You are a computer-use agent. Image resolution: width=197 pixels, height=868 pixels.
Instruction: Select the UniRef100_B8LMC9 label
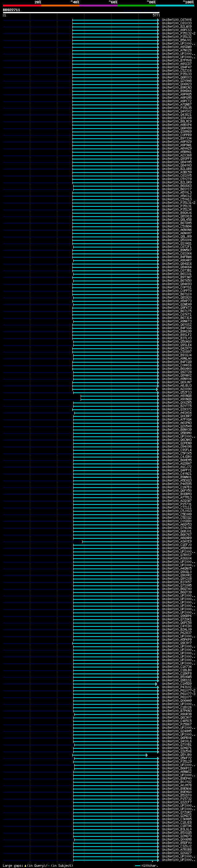pos(176,121)
